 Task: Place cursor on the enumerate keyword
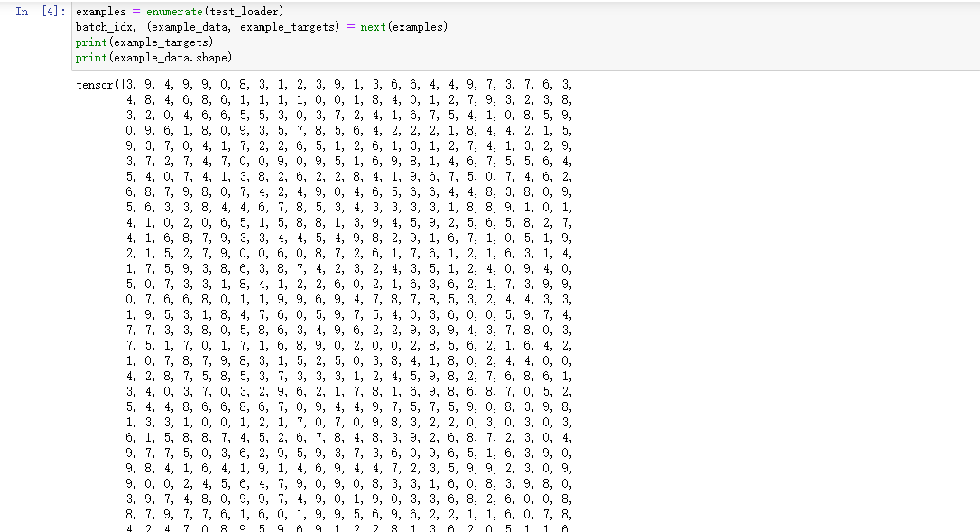click(x=174, y=11)
